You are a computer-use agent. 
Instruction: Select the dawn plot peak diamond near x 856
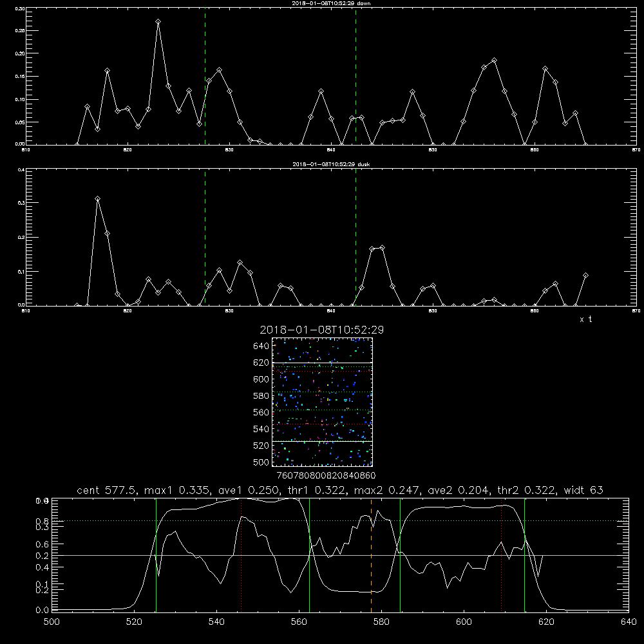point(494,61)
